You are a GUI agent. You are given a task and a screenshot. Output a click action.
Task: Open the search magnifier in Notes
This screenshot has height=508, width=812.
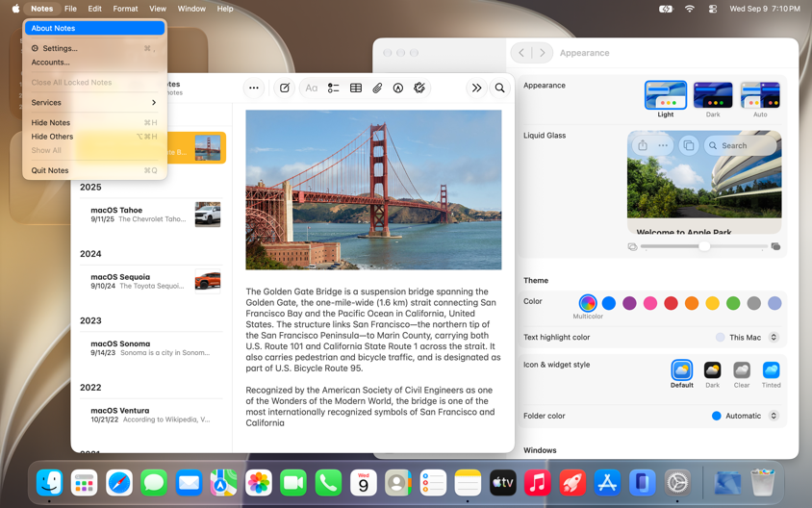(499, 88)
